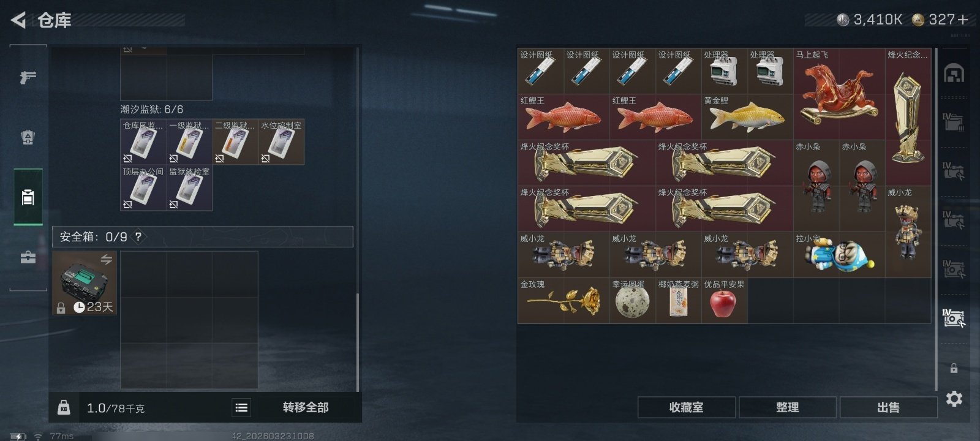The image size is (980, 441).
Task: Open the first IV storage folder tab
Action: tap(953, 121)
